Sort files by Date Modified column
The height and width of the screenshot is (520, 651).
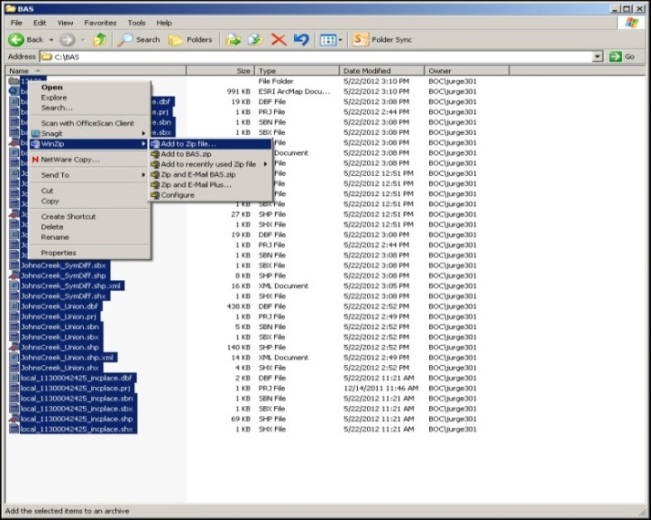pyautogui.click(x=366, y=71)
